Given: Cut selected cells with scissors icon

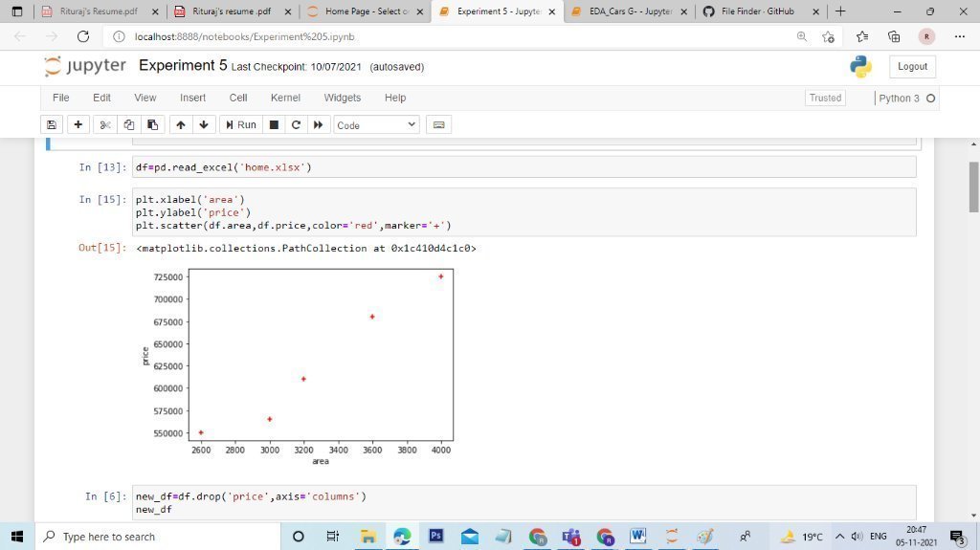Looking at the screenshot, I should (x=105, y=125).
